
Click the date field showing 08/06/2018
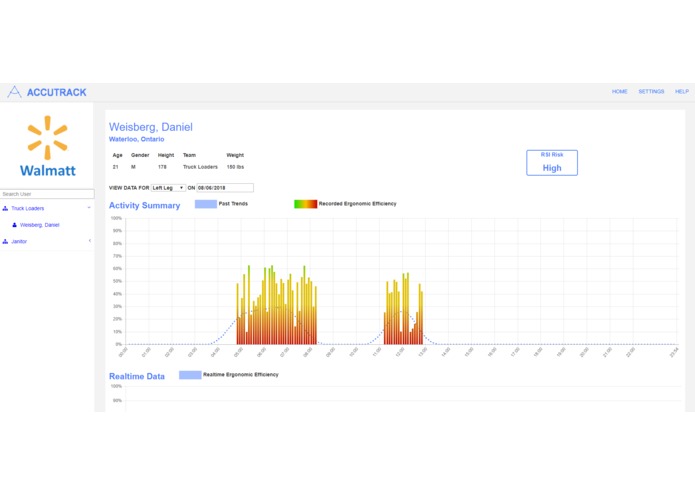[x=225, y=188]
